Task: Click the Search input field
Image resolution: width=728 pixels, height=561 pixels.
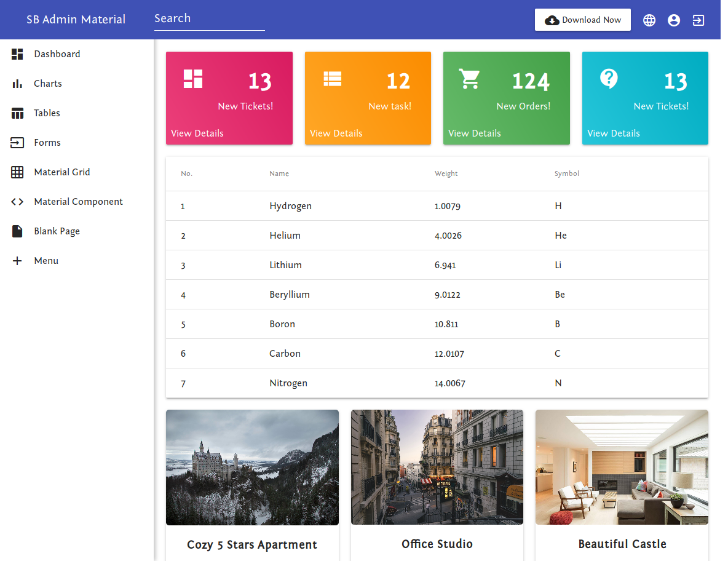Action: pyautogui.click(x=209, y=18)
